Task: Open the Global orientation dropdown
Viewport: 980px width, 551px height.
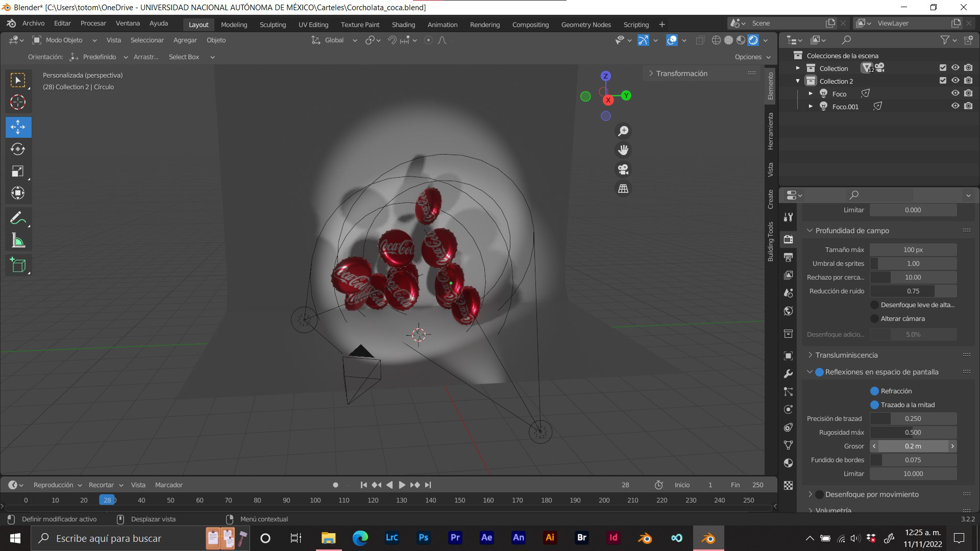Action: [x=334, y=40]
